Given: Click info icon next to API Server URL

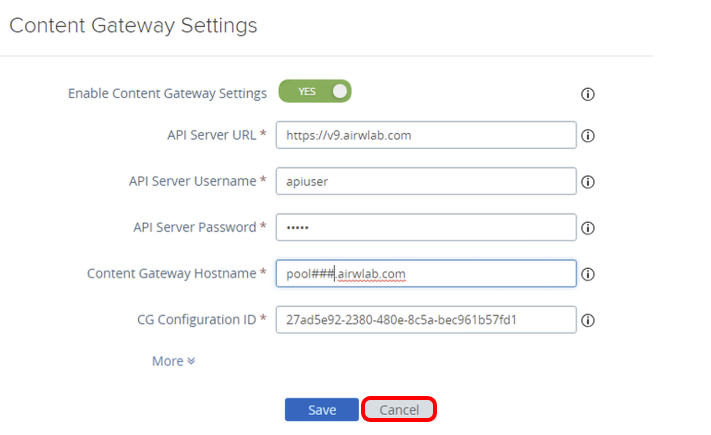Looking at the screenshot, I should 588,135.
